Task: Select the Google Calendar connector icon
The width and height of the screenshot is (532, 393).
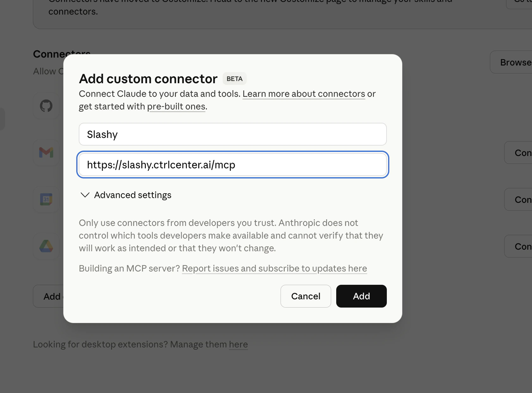Action: (46, 199)
